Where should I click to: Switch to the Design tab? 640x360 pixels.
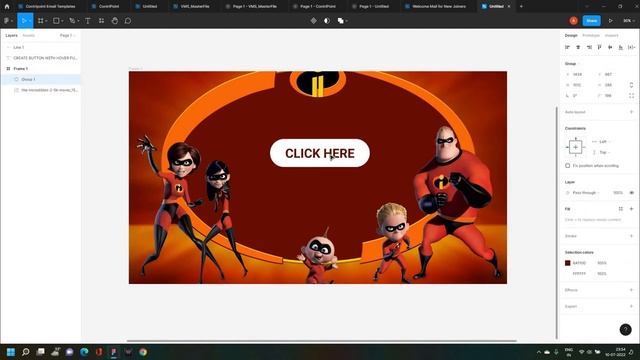pos(571,36)
